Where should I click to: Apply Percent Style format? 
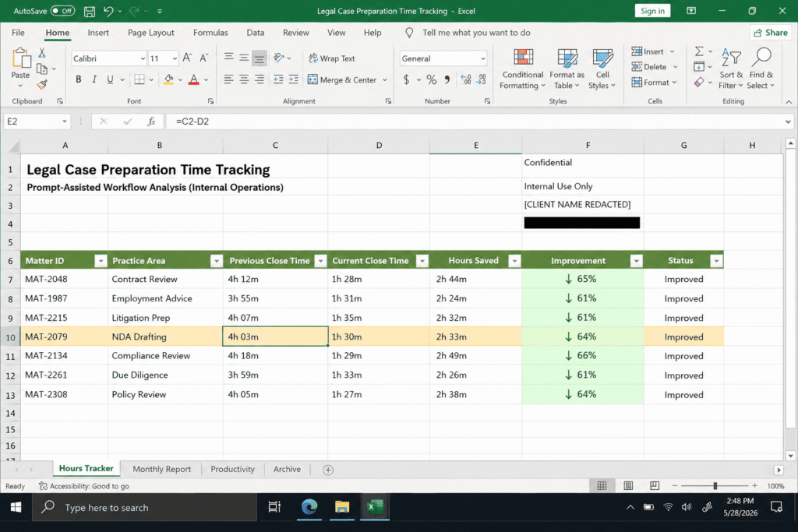point(432,79)
